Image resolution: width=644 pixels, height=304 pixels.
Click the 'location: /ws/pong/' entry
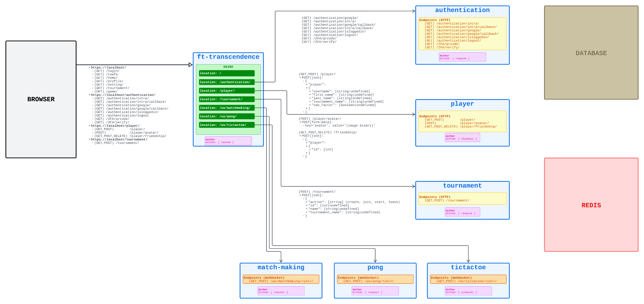click(x=227, y=116)
